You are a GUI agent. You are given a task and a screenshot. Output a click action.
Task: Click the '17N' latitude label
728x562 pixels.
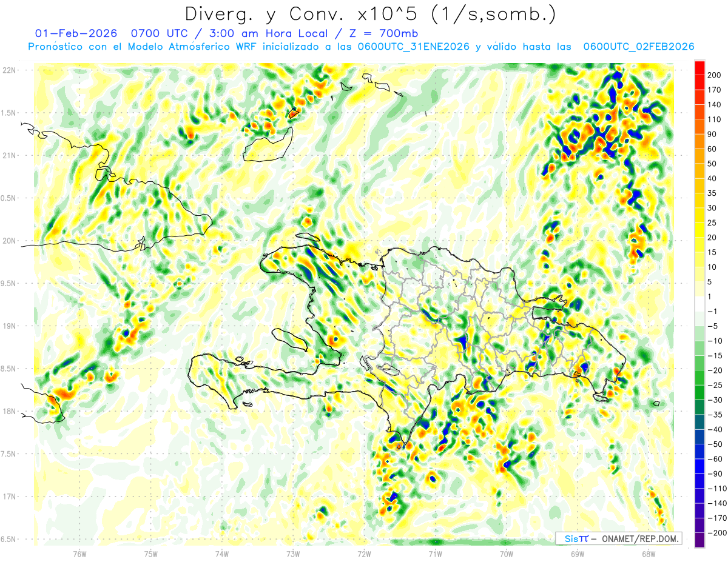(8, 497)
